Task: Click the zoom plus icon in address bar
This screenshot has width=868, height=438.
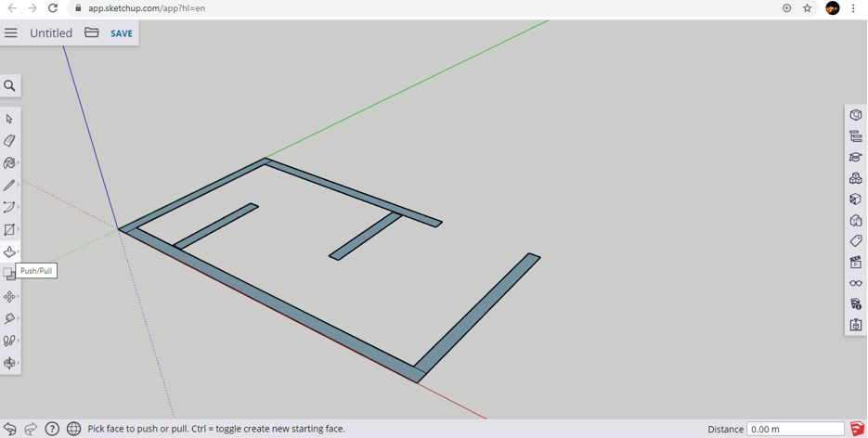Action: pos(786,7)
